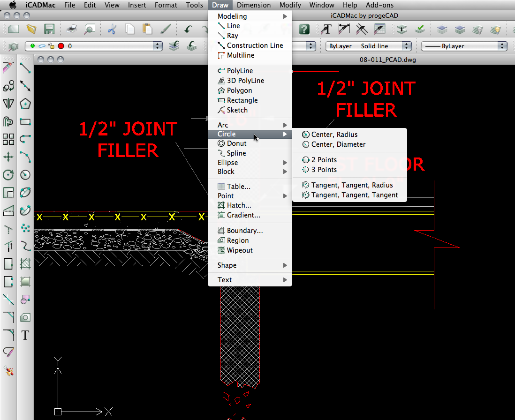Open the Add-ons menu
The image size is (515, 420).
click(x=379, y=5)
